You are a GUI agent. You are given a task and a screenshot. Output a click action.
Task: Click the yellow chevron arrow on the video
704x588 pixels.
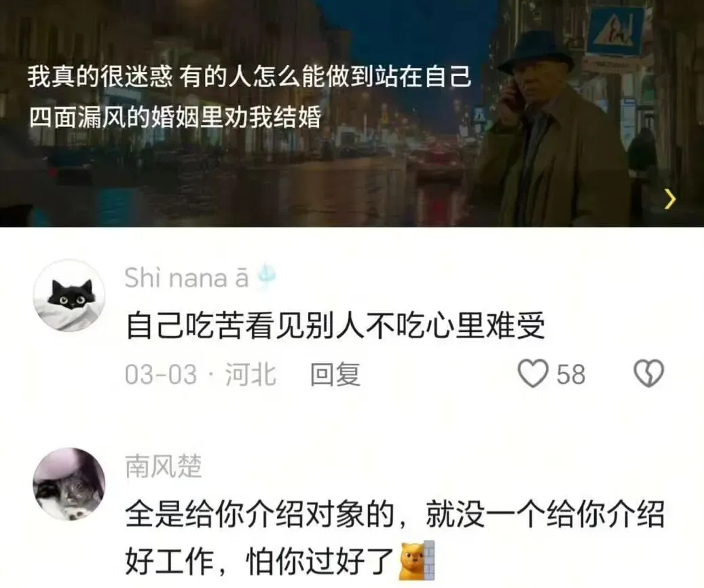pyautogui.click(x=669, y=199)
